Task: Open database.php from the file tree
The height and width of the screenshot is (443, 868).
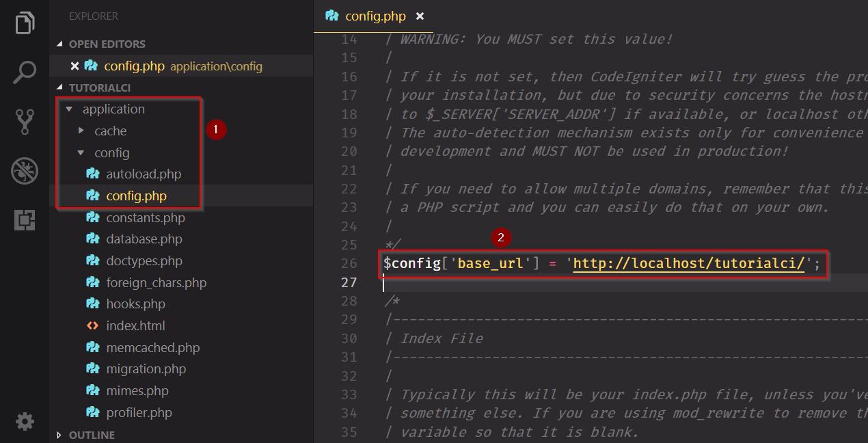Action: point(144,239)
